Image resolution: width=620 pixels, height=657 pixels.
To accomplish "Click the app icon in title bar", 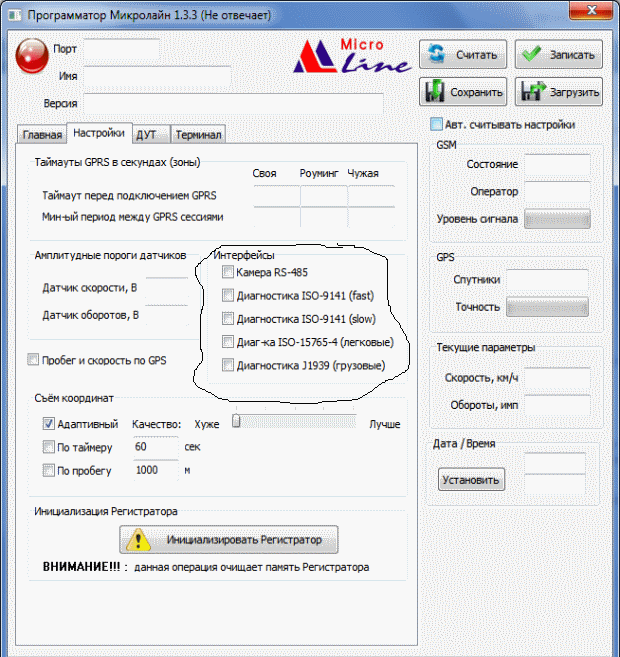I will tap(12, 14).
